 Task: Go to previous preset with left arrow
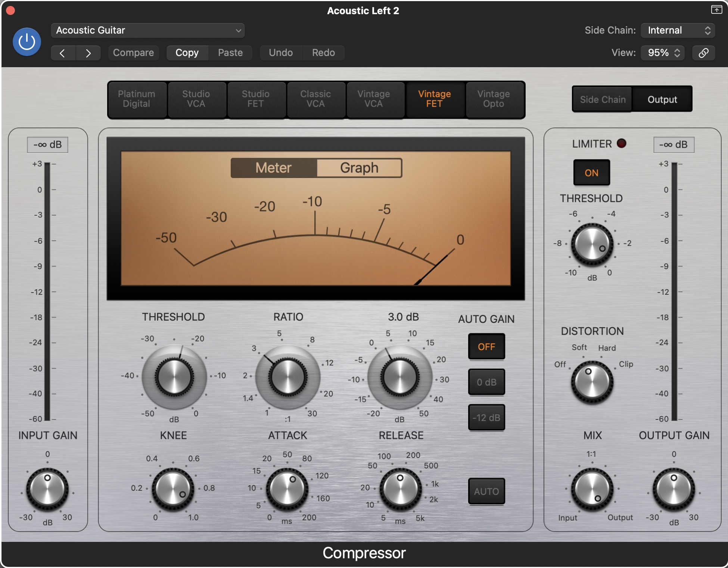click(63, 53)
